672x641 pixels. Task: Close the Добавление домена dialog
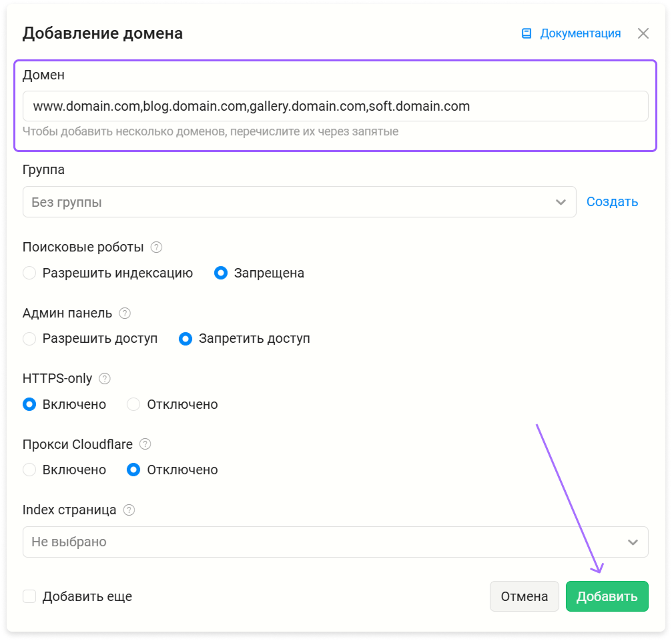(643, 33)
